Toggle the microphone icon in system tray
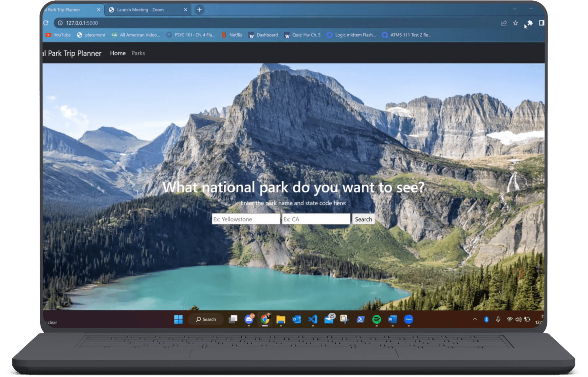 (498, 319)
